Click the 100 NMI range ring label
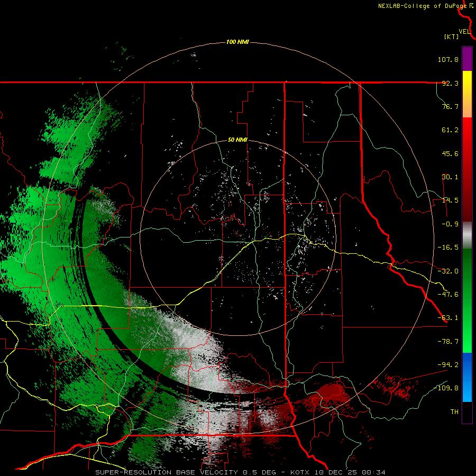This screenshot has width=476, height=476. tap(237, 42)
